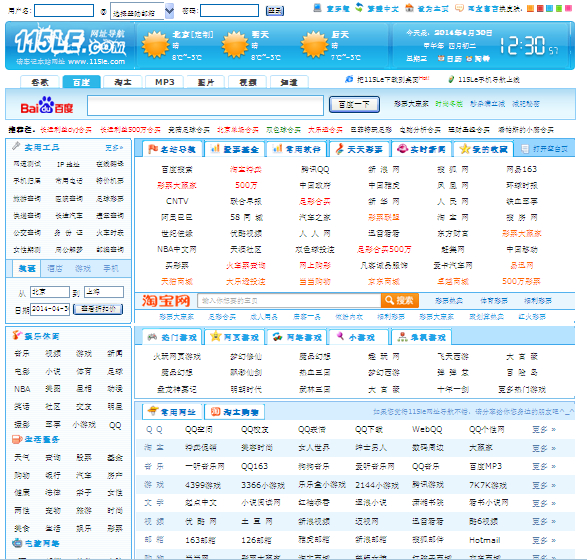The image size is (587, 560).
Task: Click the 娱乐休闲 section icon
Action: (x=17, y=335)
